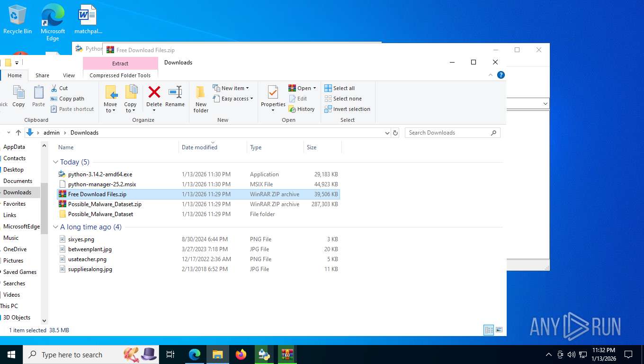This screenshot has width=644, height=364.
Task: Select Possible_Malware_Dataset.zip archive
Action: point(198,204)
